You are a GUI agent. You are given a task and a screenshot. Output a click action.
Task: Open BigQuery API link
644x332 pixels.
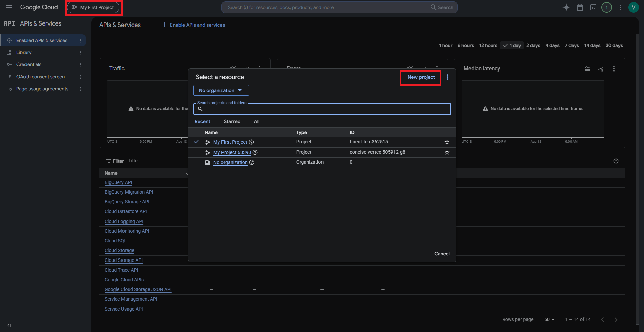[x=118, y=182]
